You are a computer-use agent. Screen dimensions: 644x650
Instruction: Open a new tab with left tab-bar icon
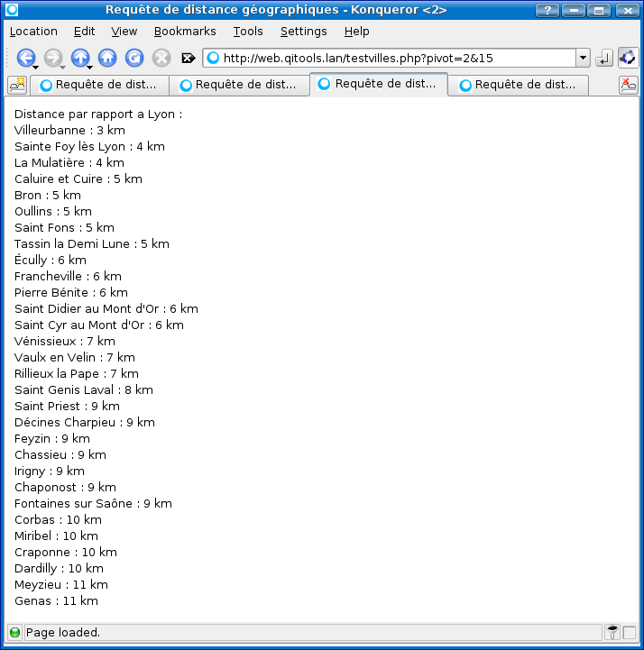pyautogui.click(x=17, y=85)
